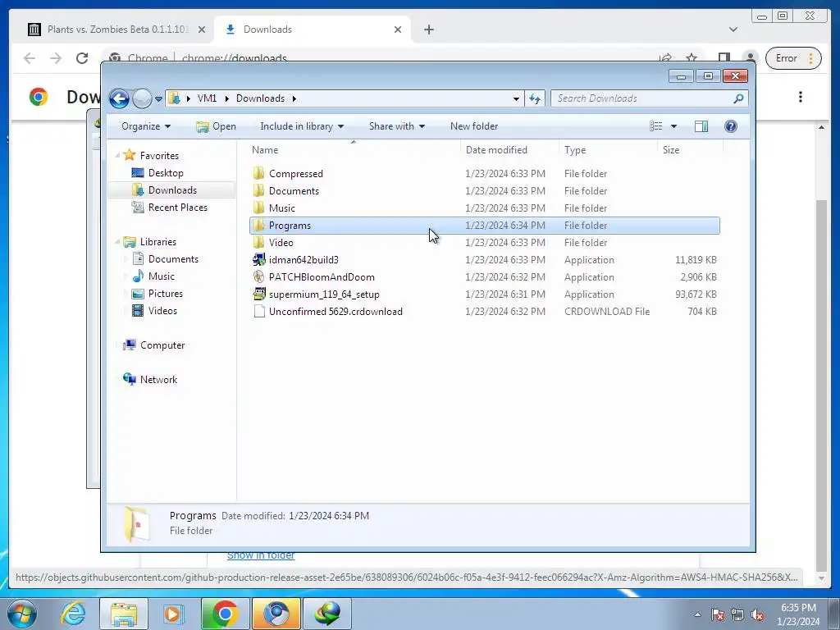Select the Compressed folder icon
The image size is (840, 630).
coord(258,174)
